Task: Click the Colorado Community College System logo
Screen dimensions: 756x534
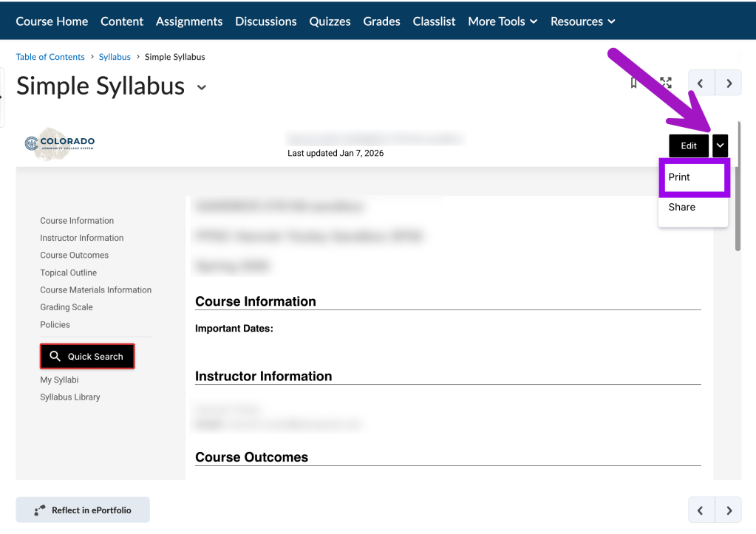Action: 59,143
